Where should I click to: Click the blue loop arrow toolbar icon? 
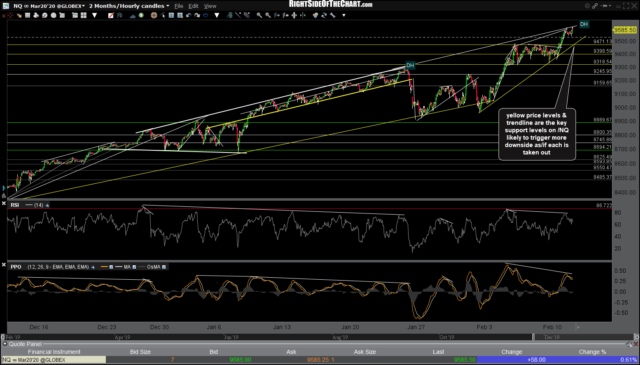205,16
